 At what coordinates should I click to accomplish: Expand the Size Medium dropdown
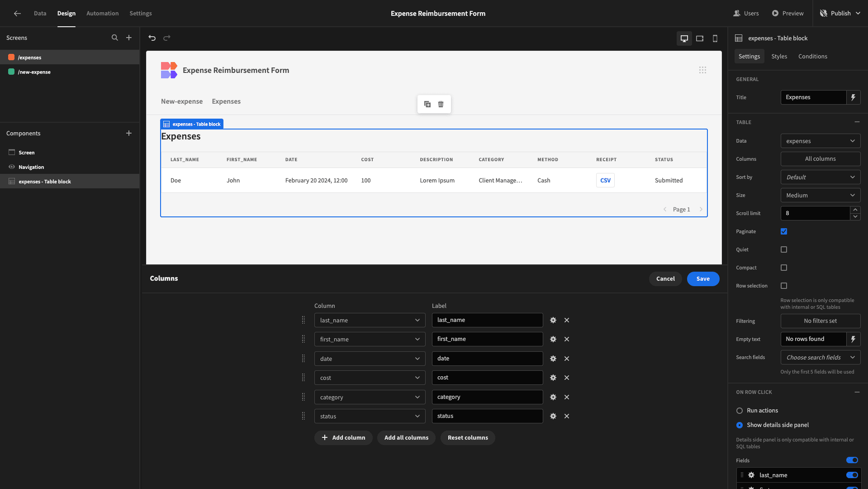pyautogui.click(x=821, y=195)
